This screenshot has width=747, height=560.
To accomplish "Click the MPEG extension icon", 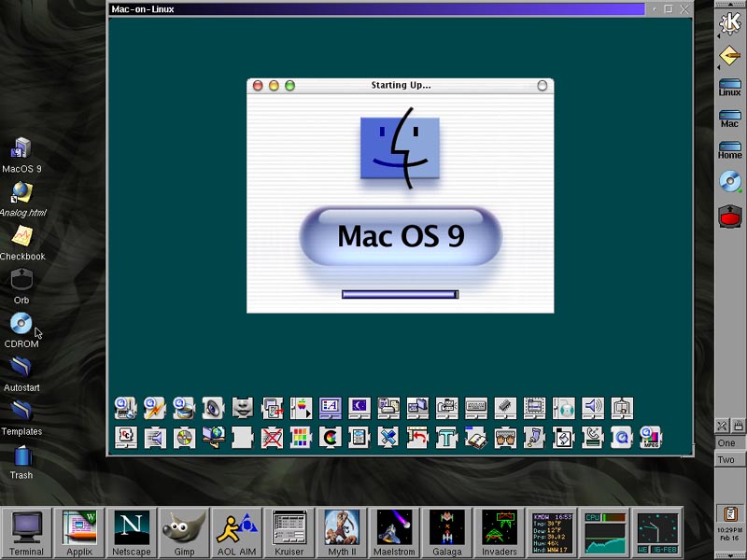I will tap(650, 436).
